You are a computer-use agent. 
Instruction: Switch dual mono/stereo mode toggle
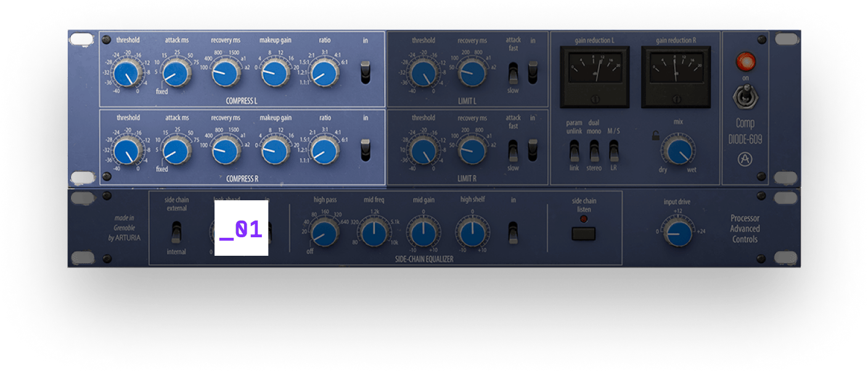[594, 150]
